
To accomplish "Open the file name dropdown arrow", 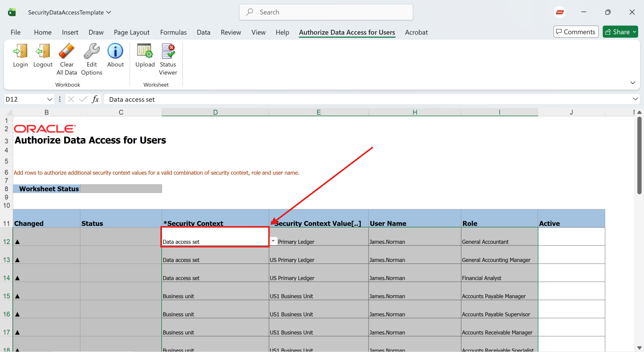I will tap(109, 12).
